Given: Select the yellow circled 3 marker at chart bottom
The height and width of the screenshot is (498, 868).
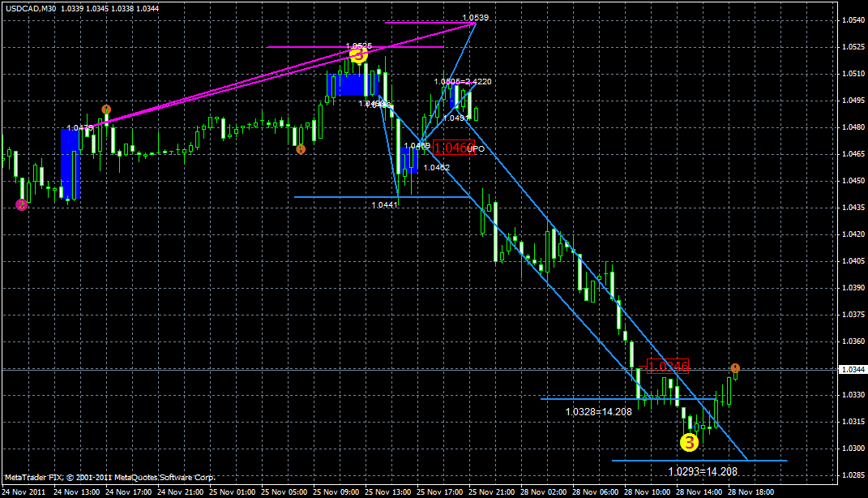Looking at the screenshot, I should pyautogui.click(x=690, y=442).
